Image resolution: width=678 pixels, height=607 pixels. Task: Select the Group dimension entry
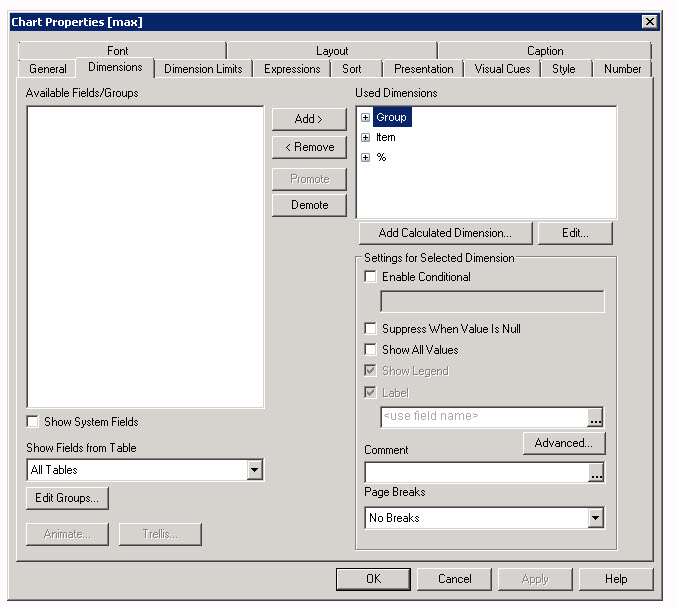coord(392,117)
